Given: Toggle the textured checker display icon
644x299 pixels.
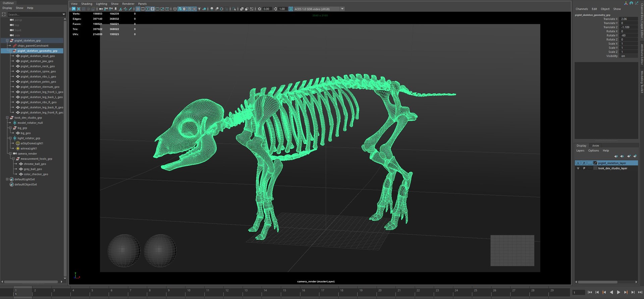Looking at the screenshot, I should pos(194,9).
